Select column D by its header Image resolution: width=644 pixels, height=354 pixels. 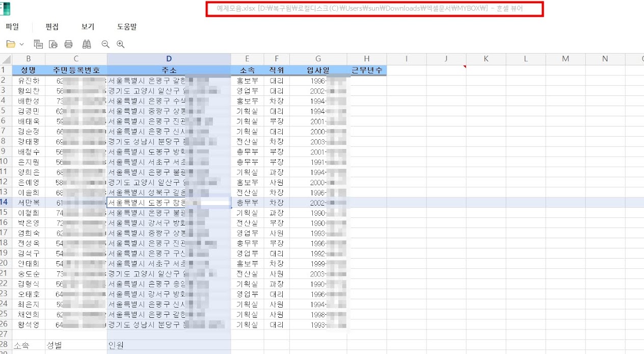(169, 58)
